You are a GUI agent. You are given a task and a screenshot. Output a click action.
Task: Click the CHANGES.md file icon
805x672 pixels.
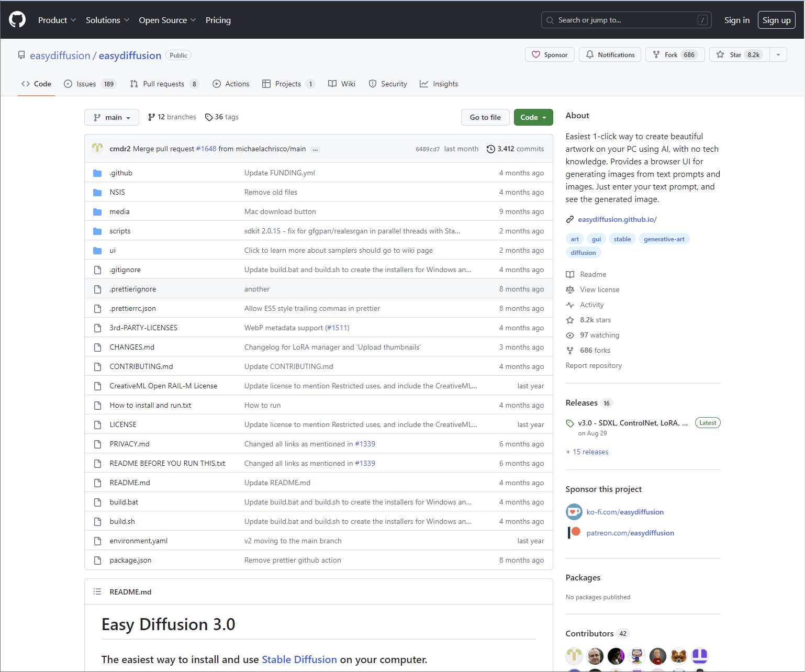(x=97, y=347)
